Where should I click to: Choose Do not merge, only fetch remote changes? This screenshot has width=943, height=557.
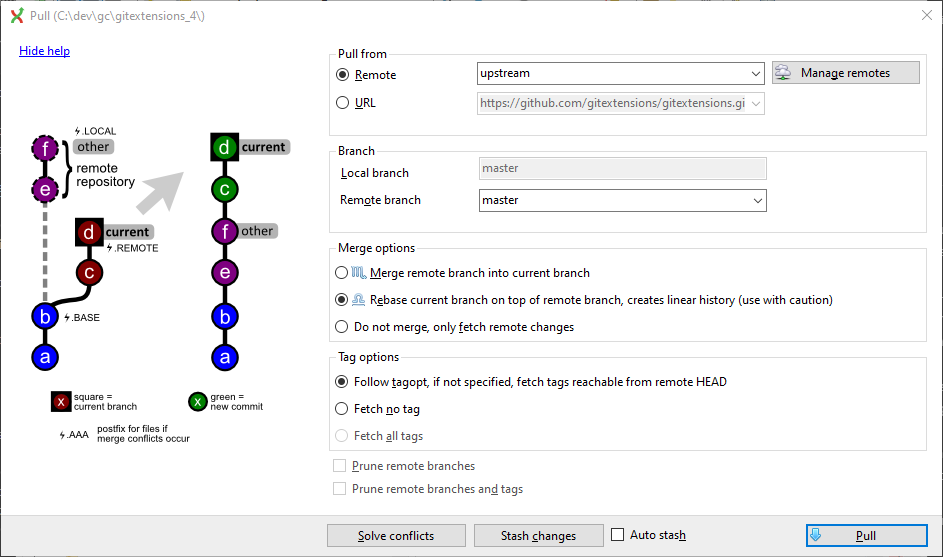click(x=342, y=327)
